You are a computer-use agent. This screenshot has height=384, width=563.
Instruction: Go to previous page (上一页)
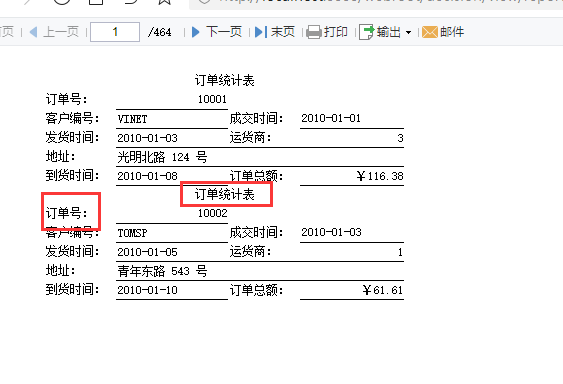[61, 32]
